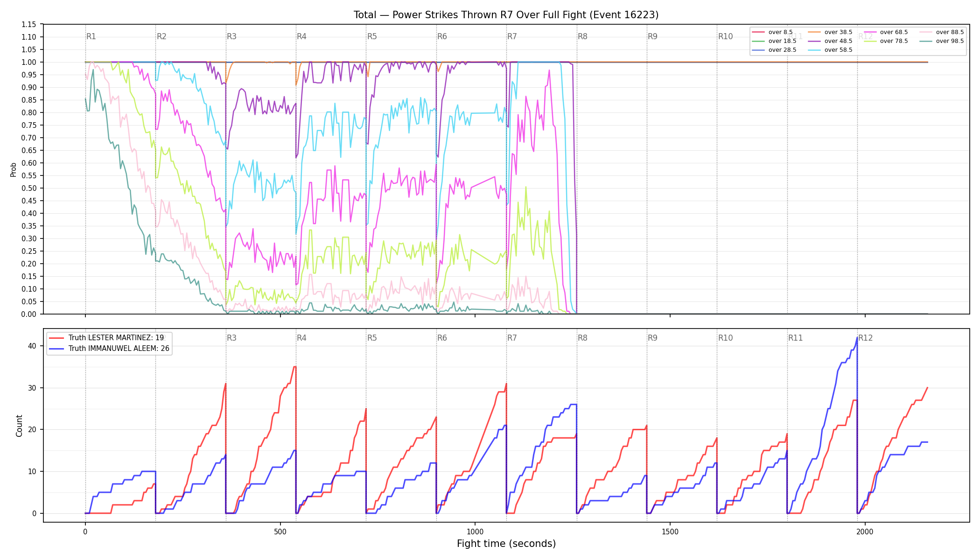Click the 'Fight time (seconds)' axis label
This screenshot has height=560, width=980.
point(506,544)
